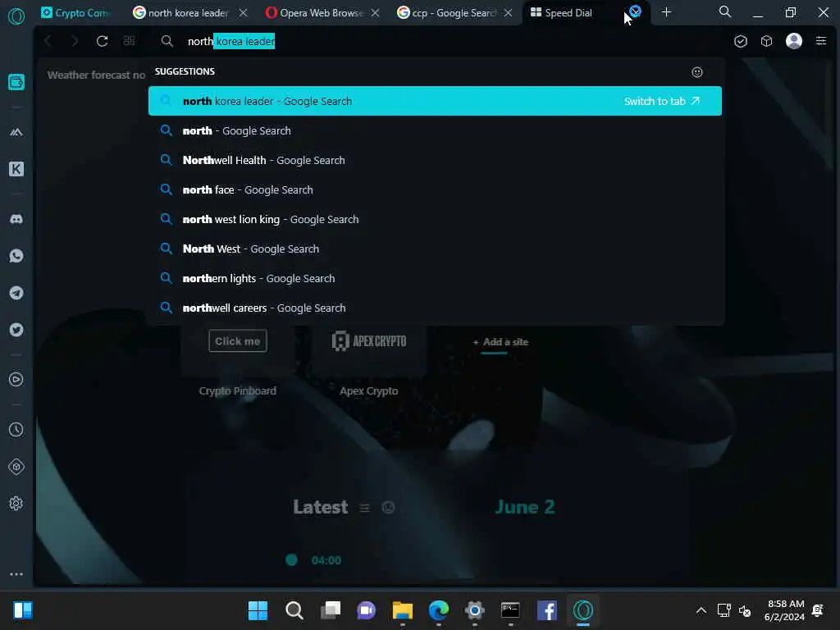Viewport: 840px width, 630px height.
Task: Select the 'Northwell Health' suggestion
Action: (x=435, y=160)
